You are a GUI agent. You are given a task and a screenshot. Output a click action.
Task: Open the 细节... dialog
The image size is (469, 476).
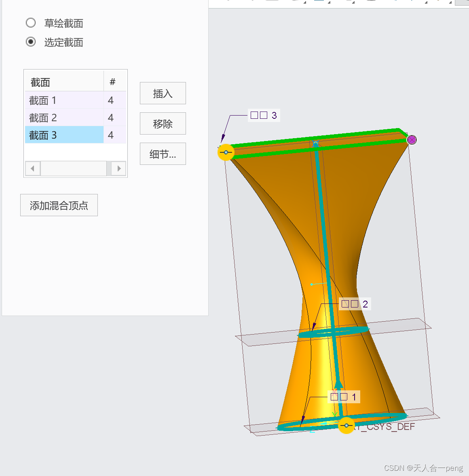pyautogui.click(x=163, y=154)
